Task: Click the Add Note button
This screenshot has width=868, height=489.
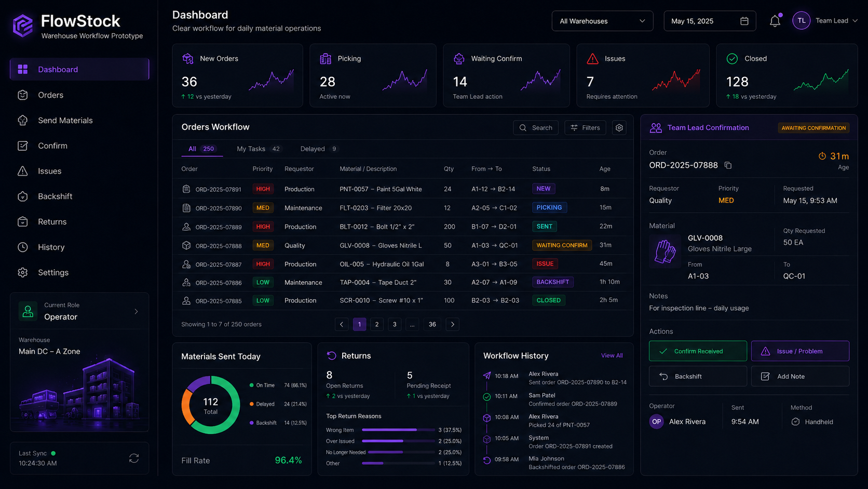Action: pos(800,376)
